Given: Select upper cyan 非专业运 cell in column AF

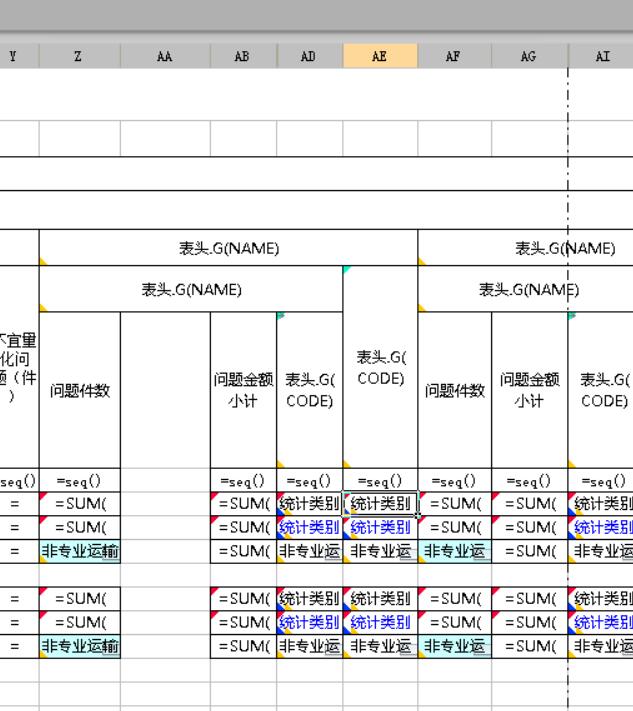Looking at the screenshot, I should point(455,551).
